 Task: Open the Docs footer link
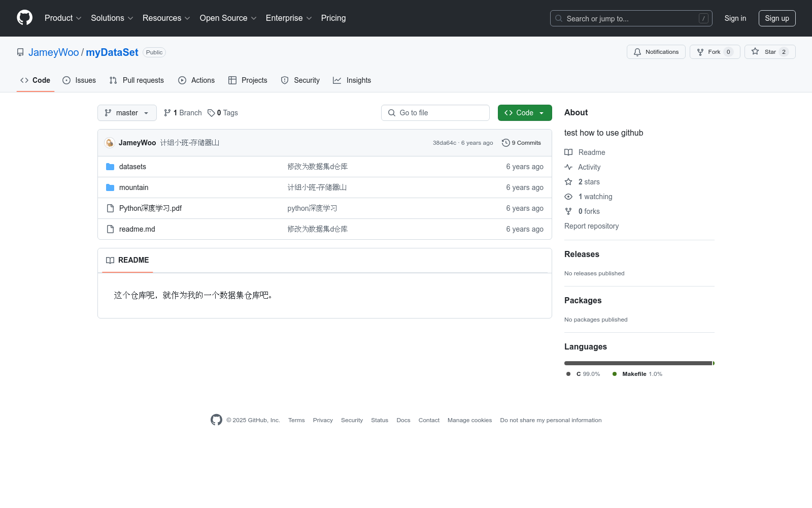click(x=403, y=420)
